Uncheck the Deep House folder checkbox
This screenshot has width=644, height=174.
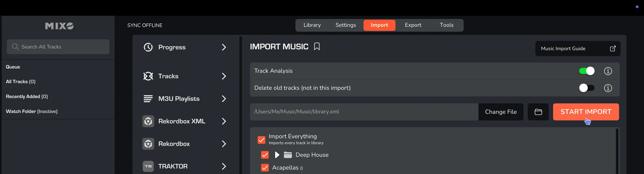click(x=265, y=155)
